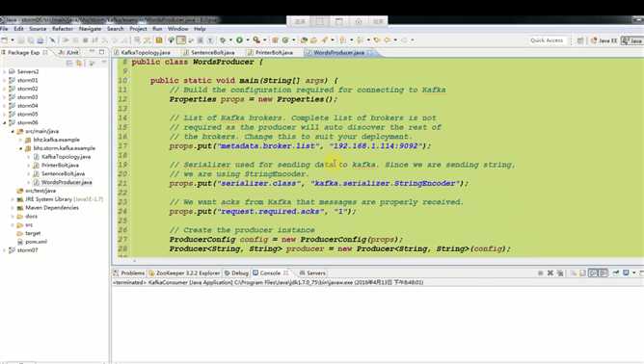Open the Source menu
The height and width of the screenshot is (364, 644).
(x=38, y=29)
